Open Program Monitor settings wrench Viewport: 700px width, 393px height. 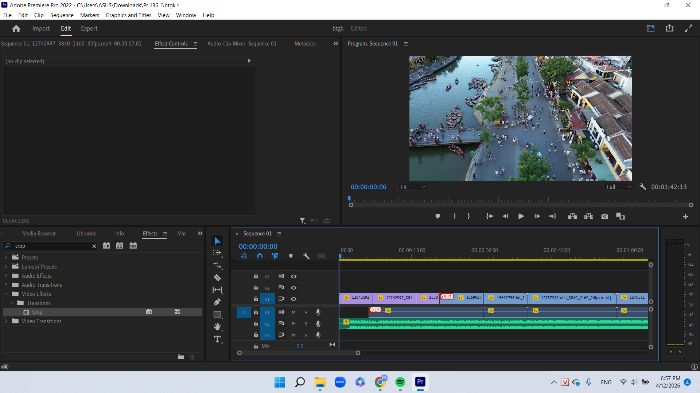pos(643,187)
